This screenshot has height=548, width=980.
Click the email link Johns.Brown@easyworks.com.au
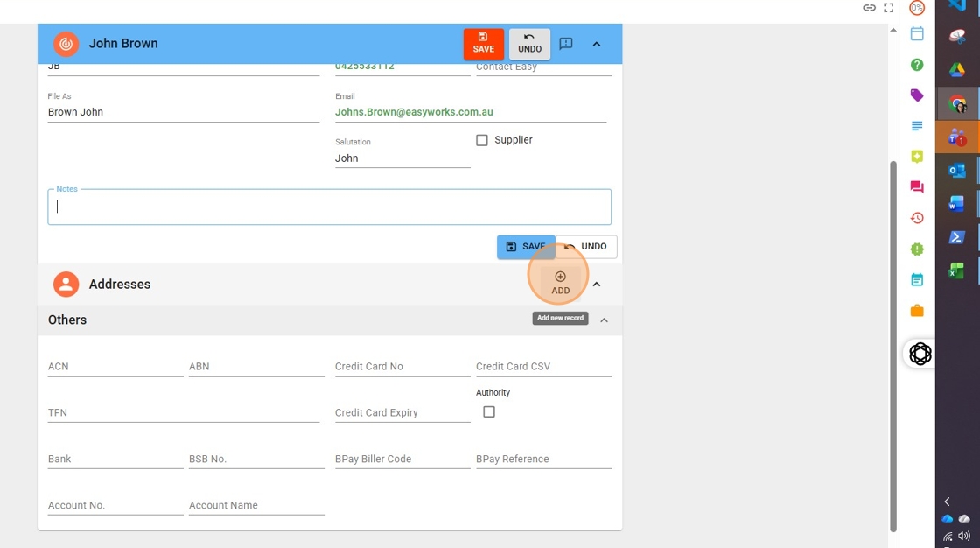tap(414, 112)
